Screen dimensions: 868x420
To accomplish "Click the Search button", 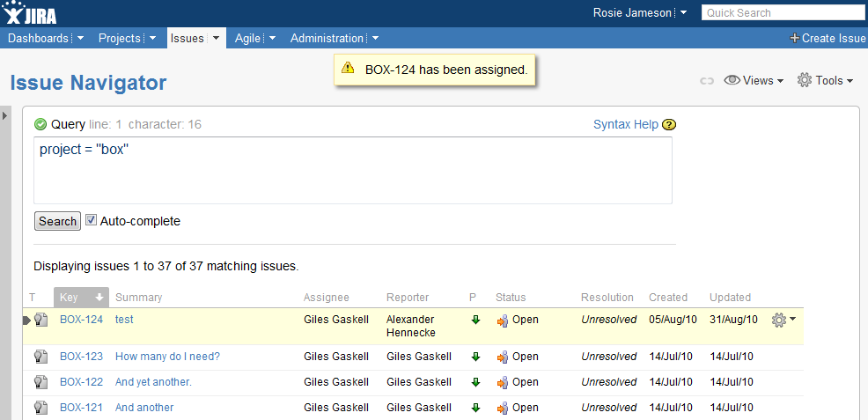I will pyautogui.click(x=57, y=221).
